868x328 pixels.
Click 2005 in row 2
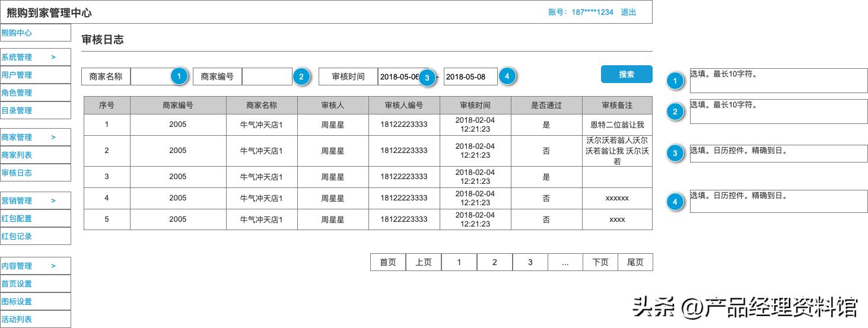178,151
